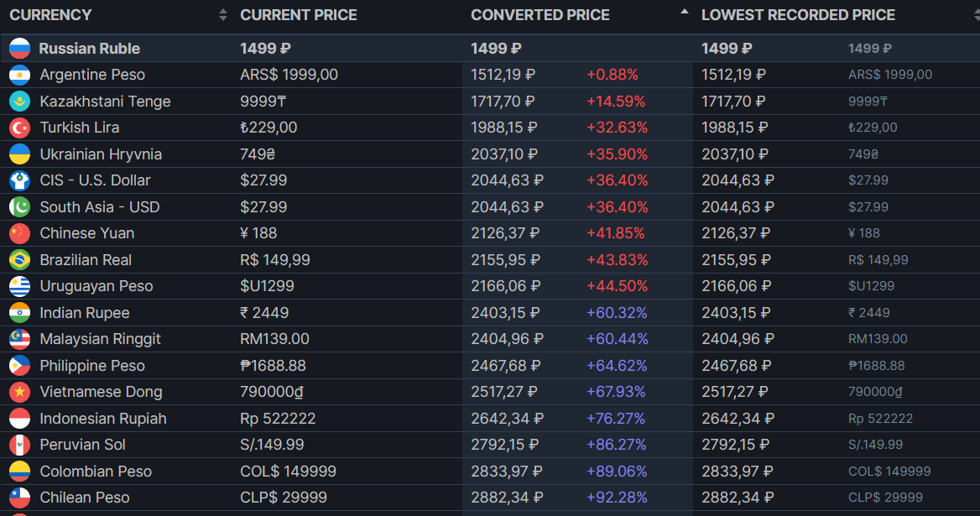Click the +14.59% difference value

pyautogui.click(x=616, y=102)
